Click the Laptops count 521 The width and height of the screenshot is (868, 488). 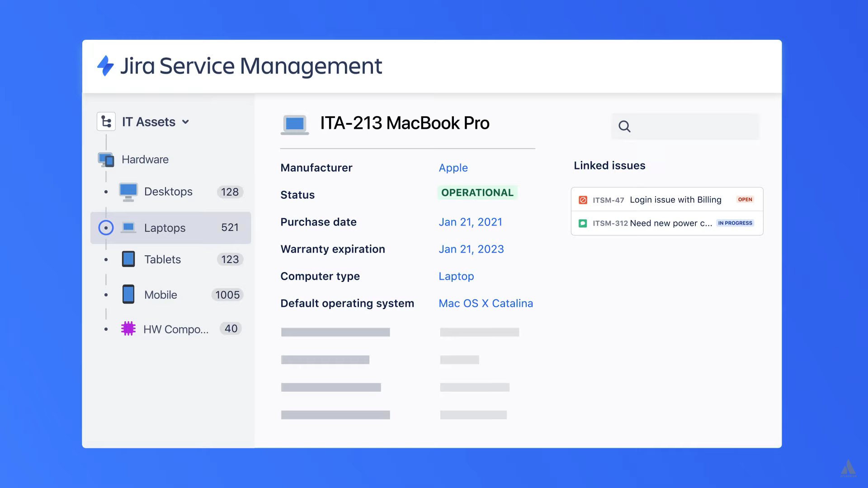(x=230, y=227)
